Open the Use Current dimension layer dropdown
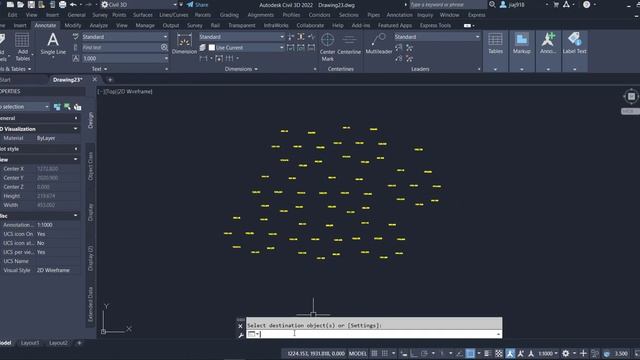This screenshot has width=640, height=360. click(x=246, y=48)
